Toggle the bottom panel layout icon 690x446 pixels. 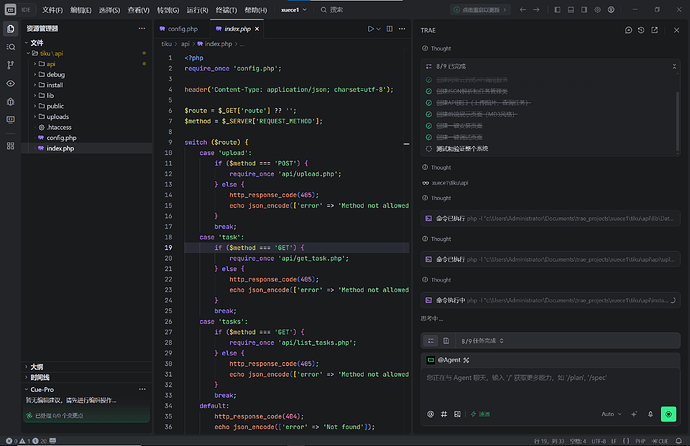click(x=571, y=10)
